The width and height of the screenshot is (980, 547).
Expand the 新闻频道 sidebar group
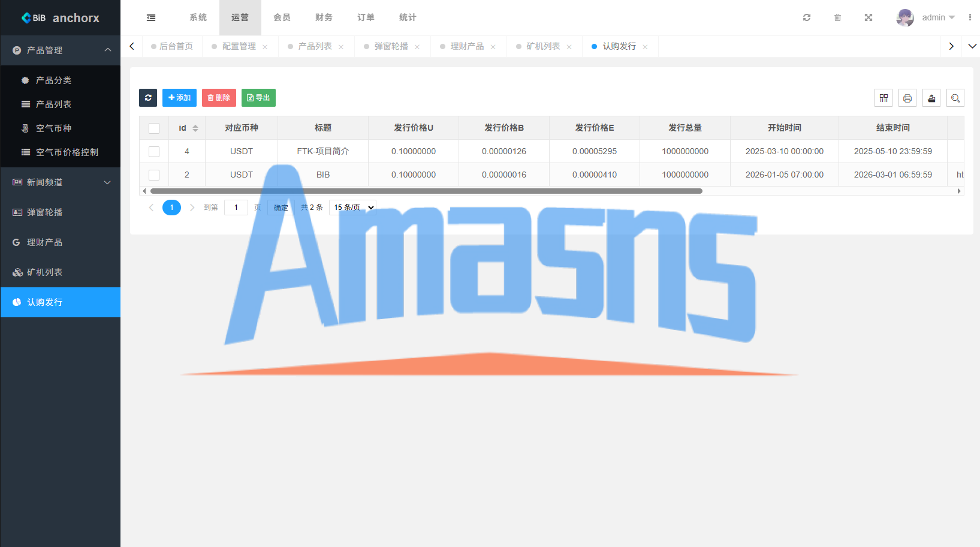[x=61, y=182]
